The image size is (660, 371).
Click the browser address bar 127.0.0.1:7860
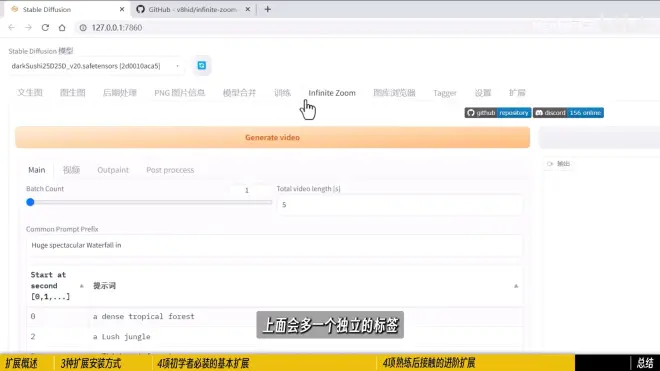click(x=117, y=27)
